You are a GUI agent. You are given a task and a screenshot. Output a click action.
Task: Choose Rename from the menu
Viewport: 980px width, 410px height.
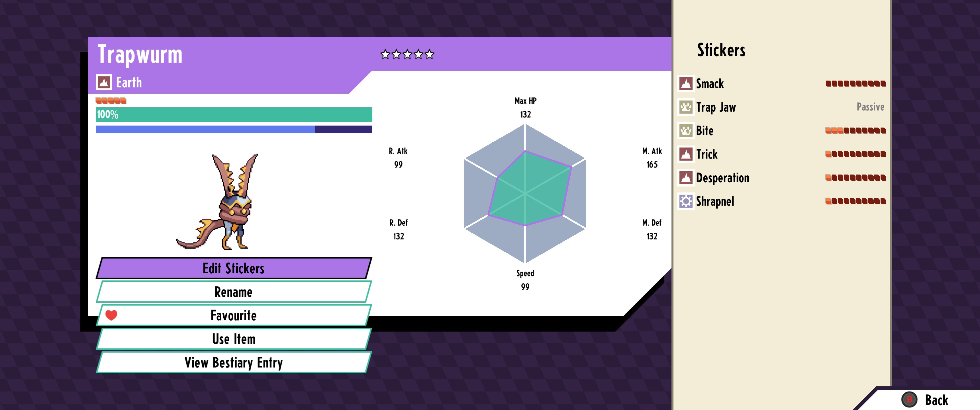233,292
